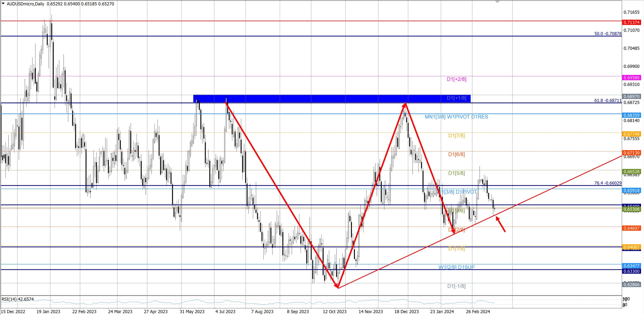This screenshot has height=315, width=644.
Task: Click the 50.0 -0.70878 Fibonacci label
Action: click(608, 34)
